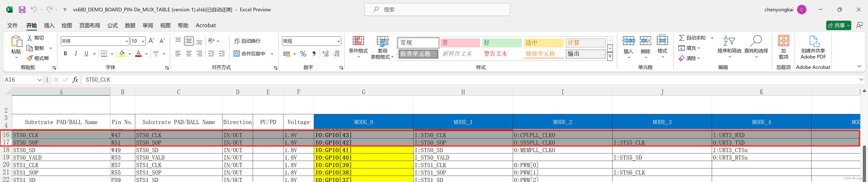This screenshot has width=868, height=182.
Task: Click the Percent style icon
Action: click(303, 54)
